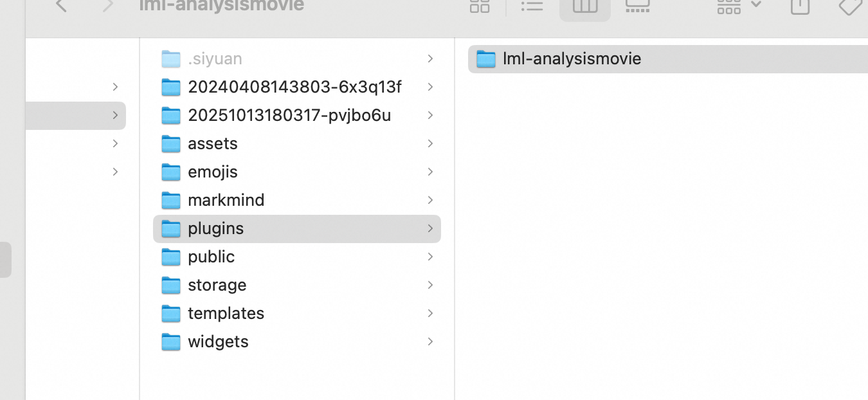Image resolution: width=868 pixels, height=400 pixels.
Task: Switch Finder to gallery view
Action: tap(637, 6)
